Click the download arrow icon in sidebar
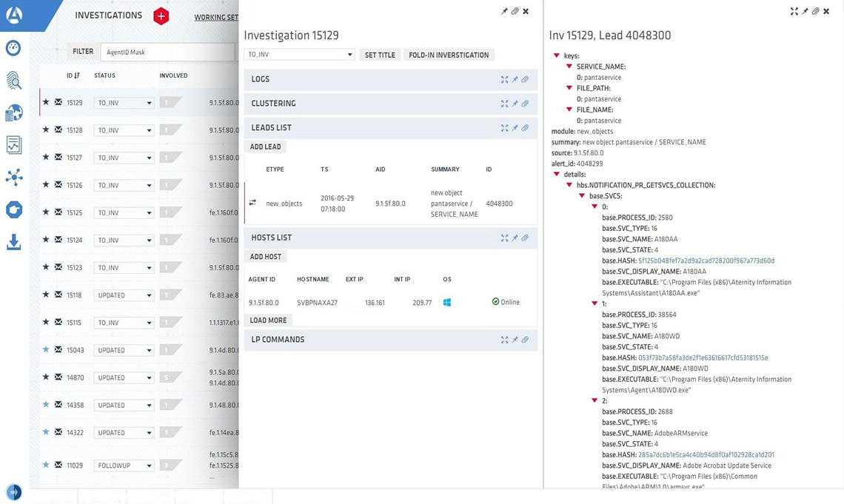The height and width of the screenshot is (504, 844). [x=13, y=242]
